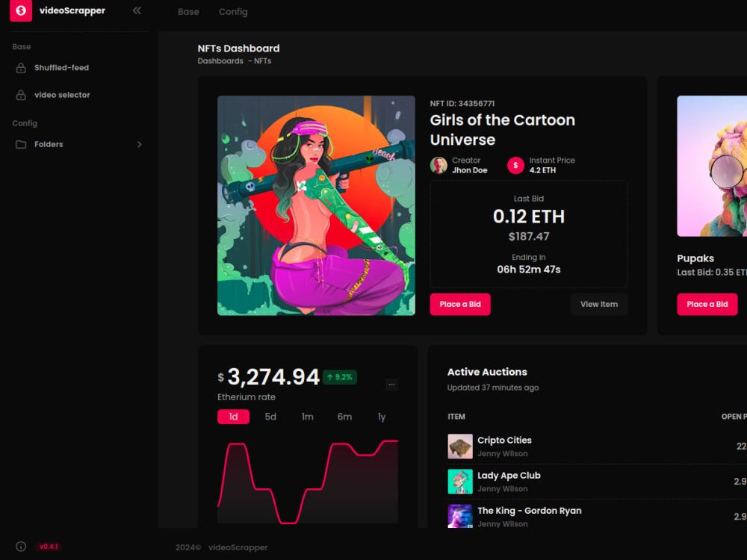The width and height of the screenshot is (747, 560).
Task: Select the 1d chart range
Action: pyautogui.click(x=233, y=417)
